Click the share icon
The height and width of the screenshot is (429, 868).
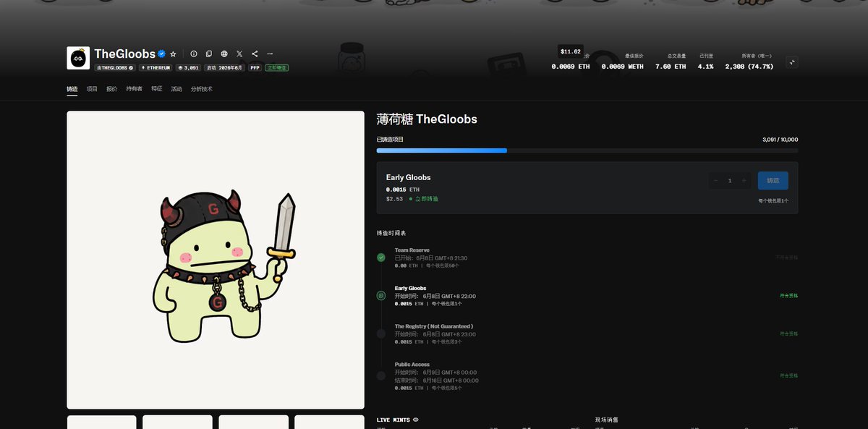pyautogui.click(x=255, y=54)
